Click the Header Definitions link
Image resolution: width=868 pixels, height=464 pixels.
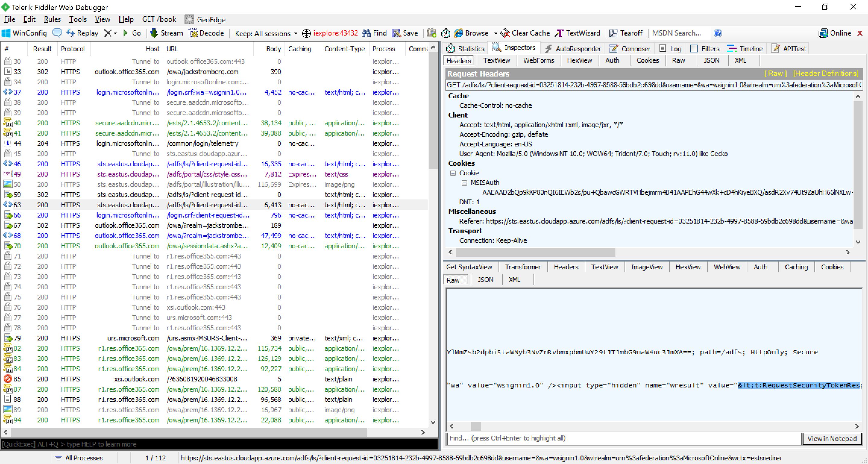tap(826, 74)
